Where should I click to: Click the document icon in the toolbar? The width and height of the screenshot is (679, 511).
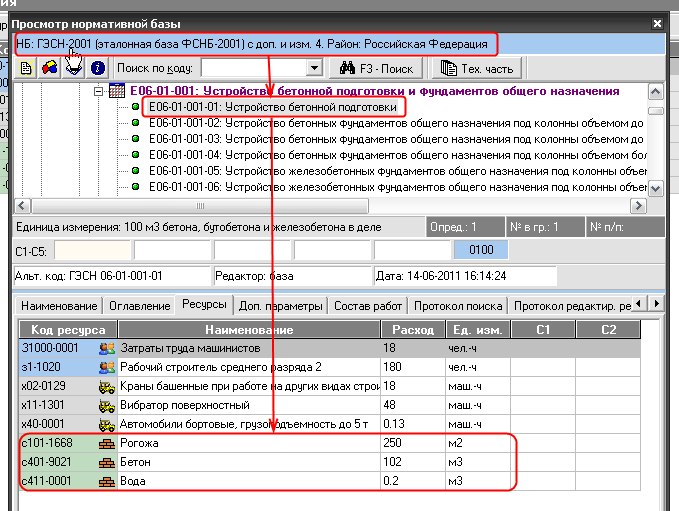[x=26, y=68]
